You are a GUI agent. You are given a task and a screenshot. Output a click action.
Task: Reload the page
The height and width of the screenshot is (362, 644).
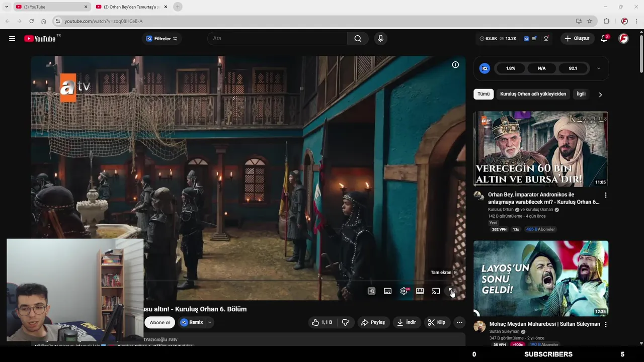click(x=31, y=21)
